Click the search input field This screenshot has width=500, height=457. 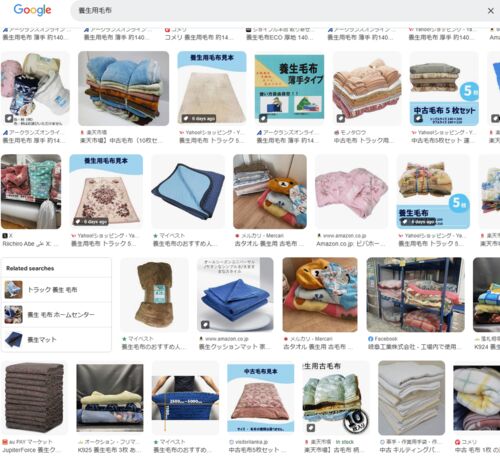277,11
